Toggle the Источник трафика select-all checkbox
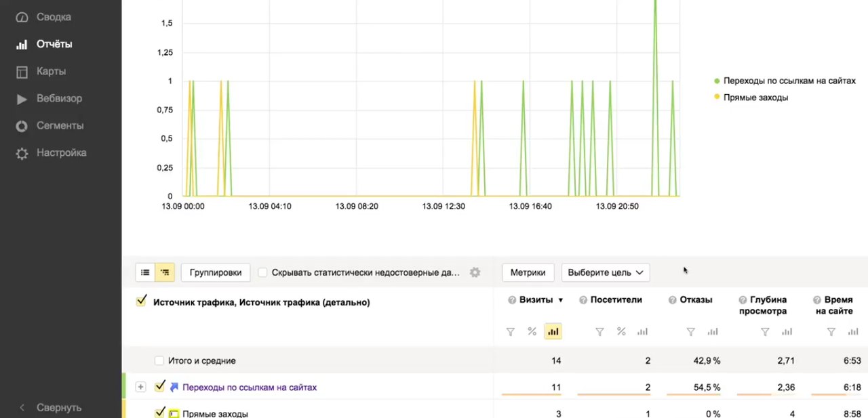Image resolution: width=868 pixels, height=418 pixels. point(141,301)
